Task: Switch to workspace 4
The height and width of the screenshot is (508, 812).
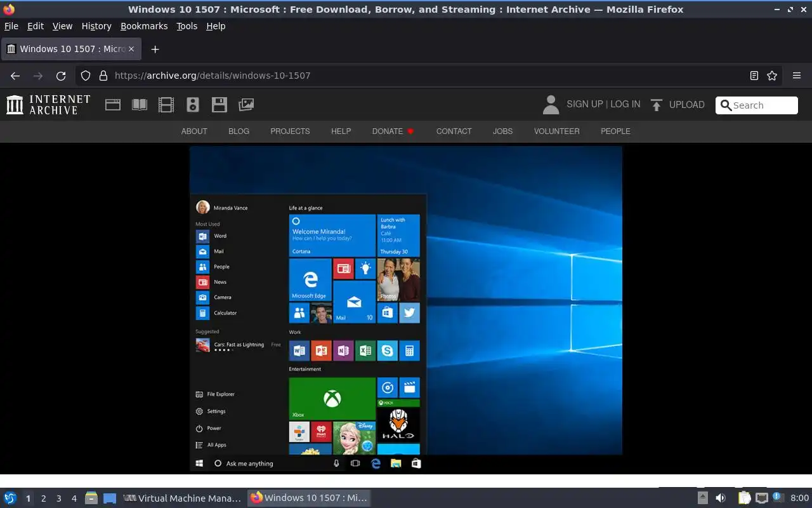Action: [74, 498]
